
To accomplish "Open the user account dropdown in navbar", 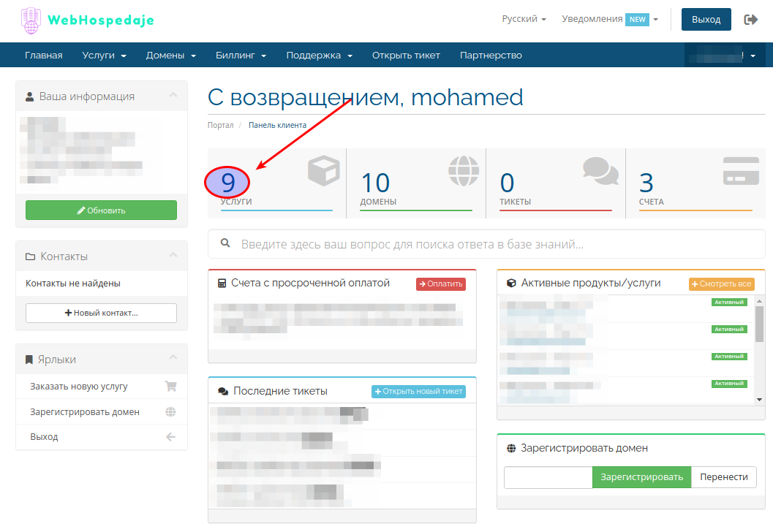I will pyautogui.click(x=725, y=55).
